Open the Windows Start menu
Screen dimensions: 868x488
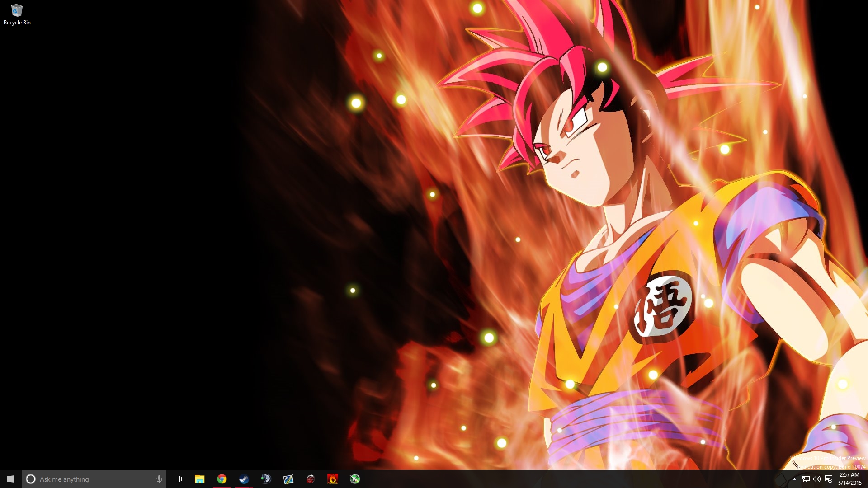coord(11,479)
